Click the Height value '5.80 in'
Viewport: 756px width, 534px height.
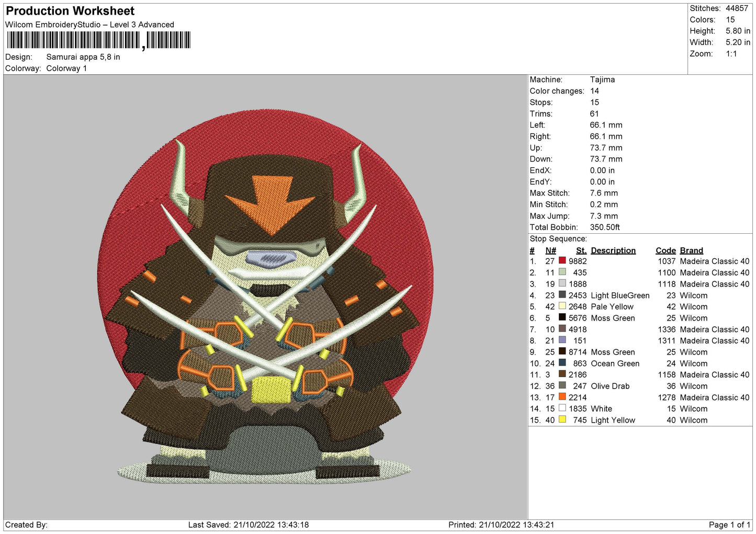pos(738,31)
